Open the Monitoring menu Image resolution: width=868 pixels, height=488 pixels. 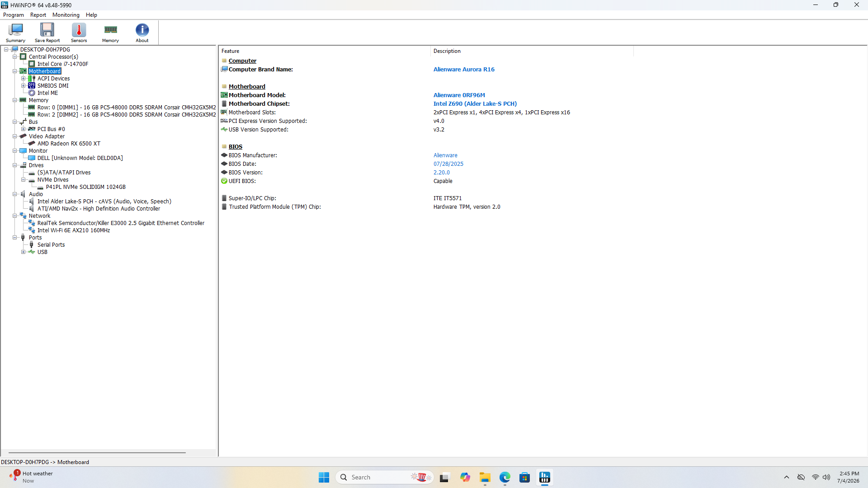[x=66, y=15]
